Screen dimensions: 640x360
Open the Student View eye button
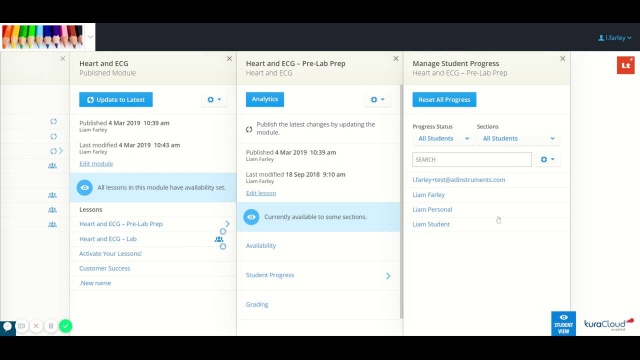point(563,324)
